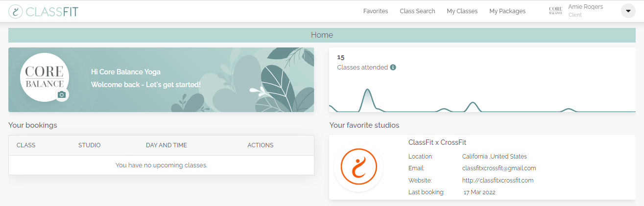Click the Amie Rogers user name
The height and width of the screenshot is (206, 644).
tap(586, 7)
